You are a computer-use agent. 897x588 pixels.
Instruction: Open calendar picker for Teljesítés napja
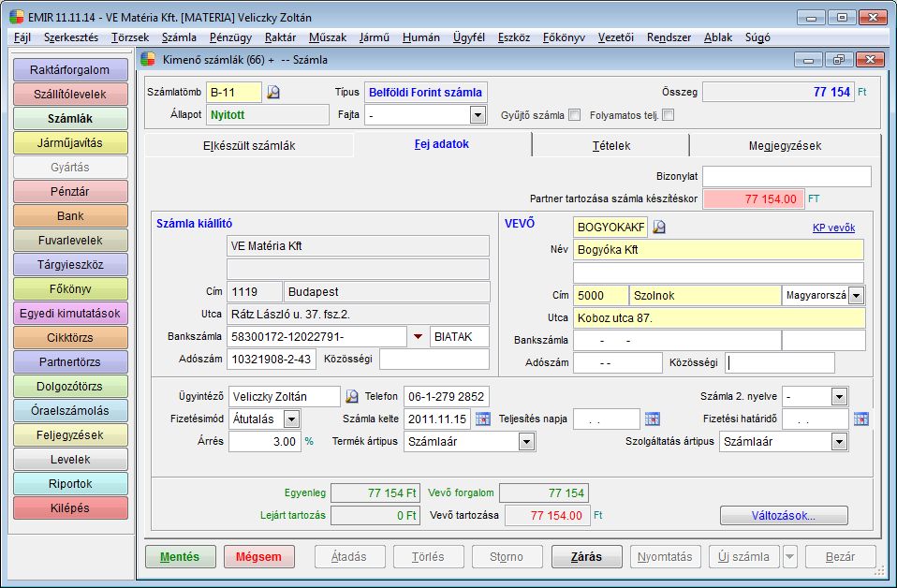pos(653,419)
